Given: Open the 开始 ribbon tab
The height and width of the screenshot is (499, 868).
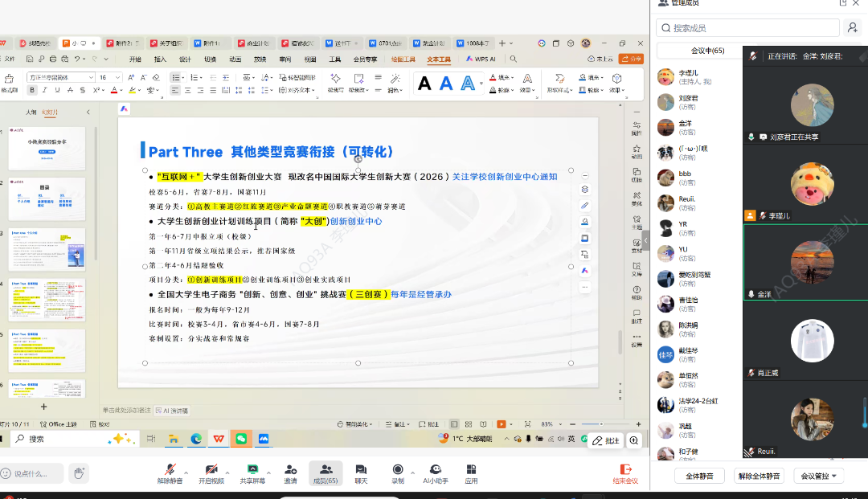Looking at the screenshot, I should point(135,59).
